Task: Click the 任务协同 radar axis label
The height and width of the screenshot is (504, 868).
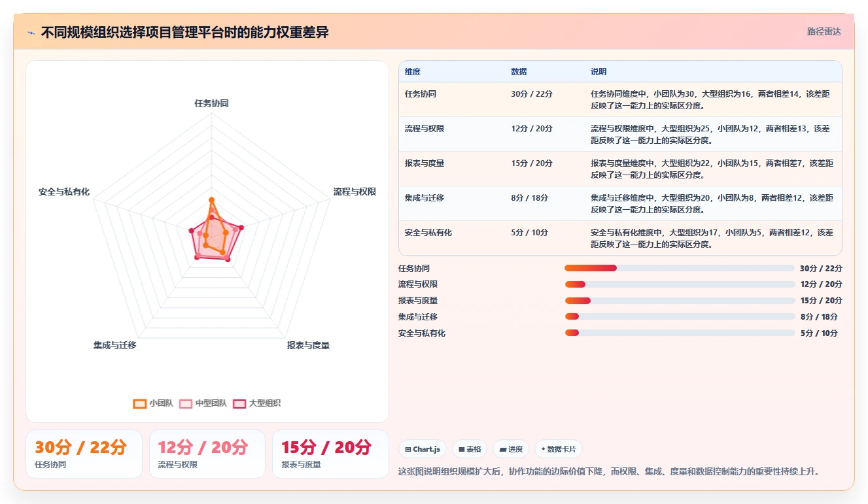Action: pos(211,103)
